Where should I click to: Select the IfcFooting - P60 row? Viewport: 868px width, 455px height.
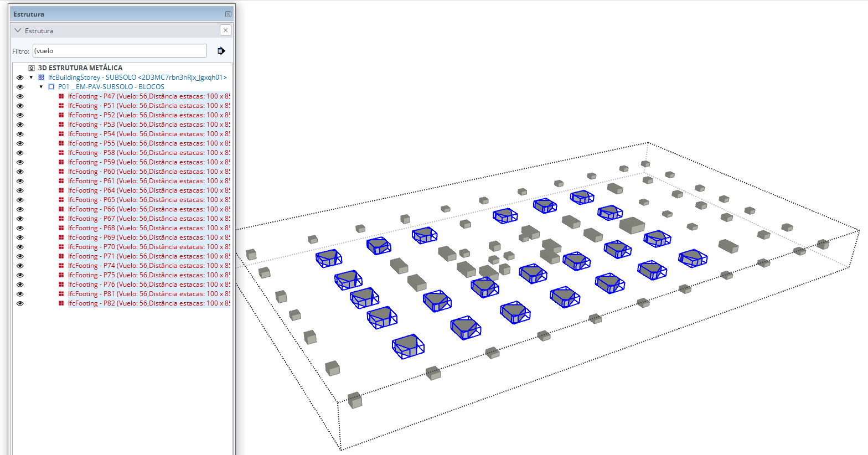click(149, 172)
